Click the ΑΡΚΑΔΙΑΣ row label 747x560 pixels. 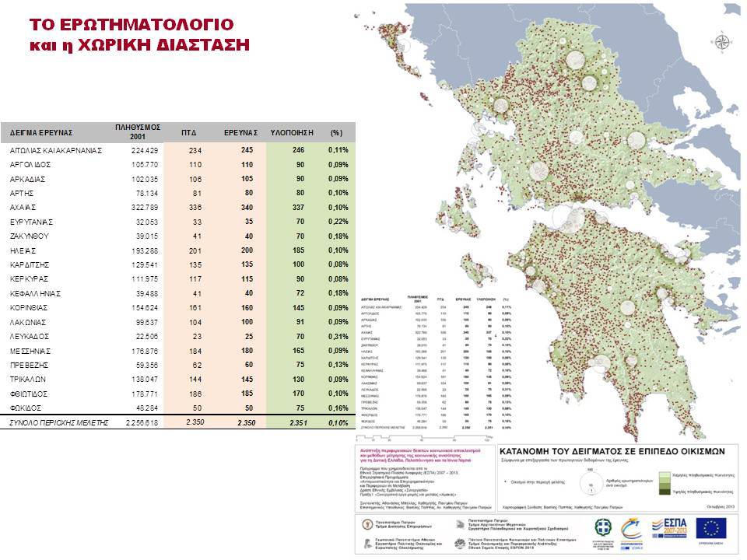27,180
